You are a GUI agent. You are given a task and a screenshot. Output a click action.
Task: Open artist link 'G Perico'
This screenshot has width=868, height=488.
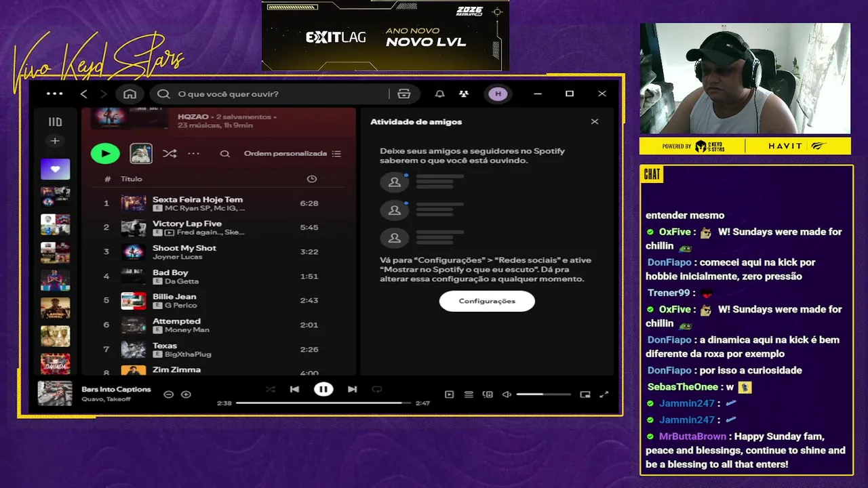click(180, 306)
